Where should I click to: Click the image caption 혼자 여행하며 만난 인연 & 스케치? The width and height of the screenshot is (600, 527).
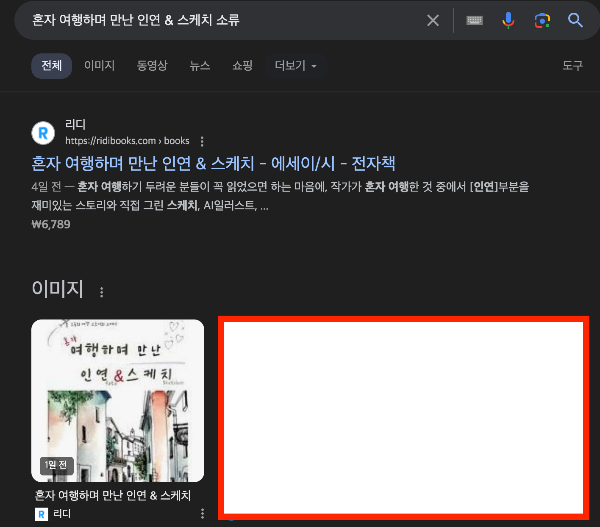(112, 495)
